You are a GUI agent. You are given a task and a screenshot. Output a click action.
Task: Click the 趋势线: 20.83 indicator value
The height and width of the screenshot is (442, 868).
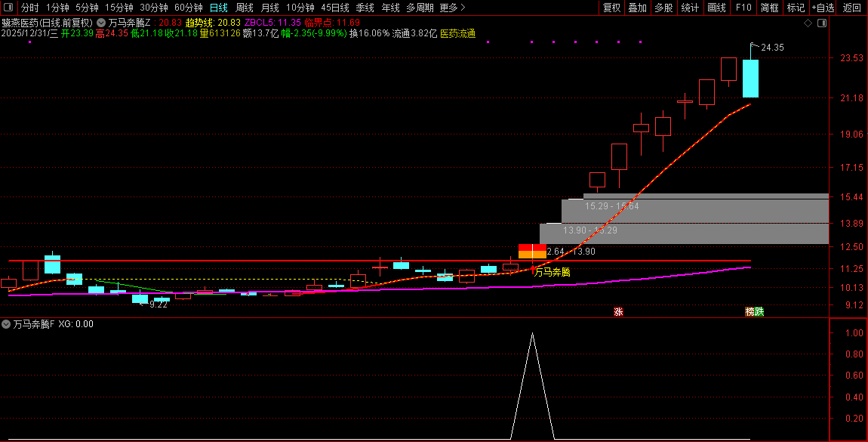pyautogui.click(x=213, y=23)
